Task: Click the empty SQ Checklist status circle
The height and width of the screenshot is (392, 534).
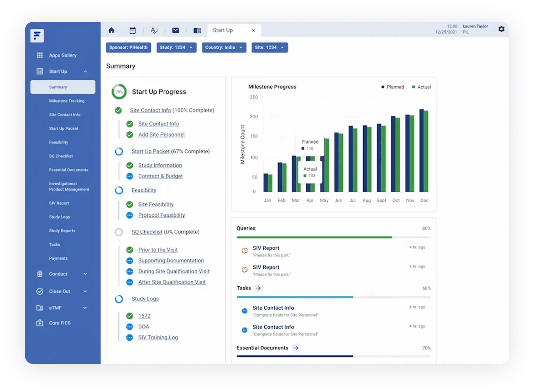Action: click(119, 232)
